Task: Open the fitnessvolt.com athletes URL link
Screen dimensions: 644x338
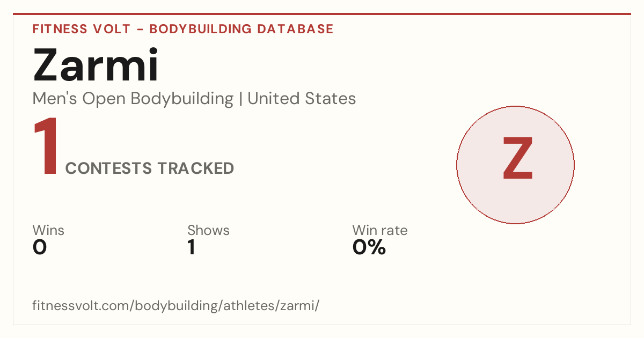Action: (176, 306)
